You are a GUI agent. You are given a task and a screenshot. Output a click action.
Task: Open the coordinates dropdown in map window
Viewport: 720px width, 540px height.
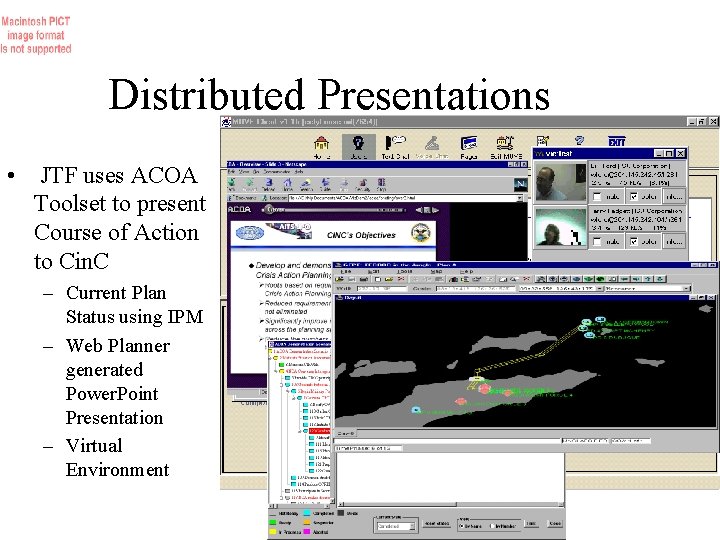point(599,289)
